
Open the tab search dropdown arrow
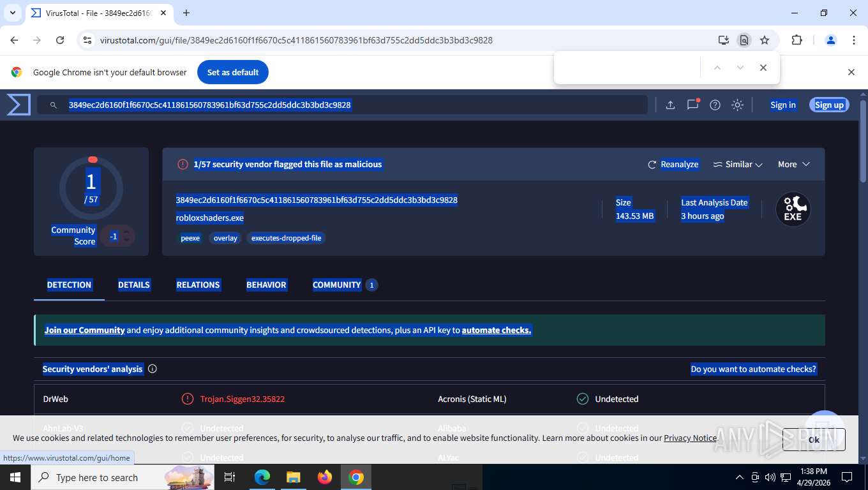[x=12, y=13]
